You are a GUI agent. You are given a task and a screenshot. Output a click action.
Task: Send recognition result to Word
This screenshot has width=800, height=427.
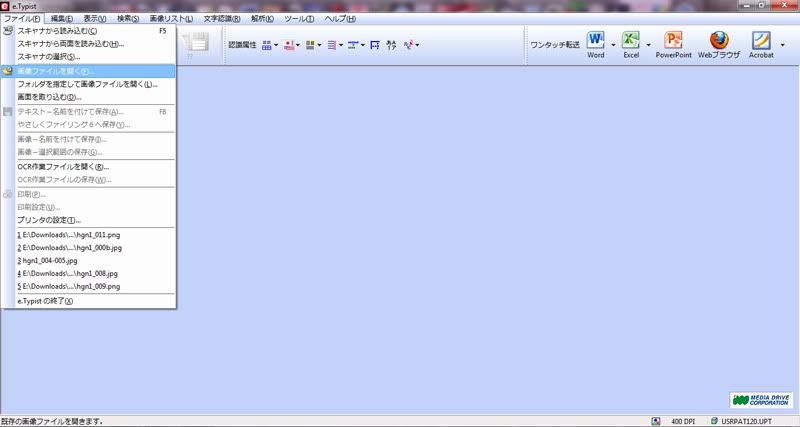click(x=595, y=45)
